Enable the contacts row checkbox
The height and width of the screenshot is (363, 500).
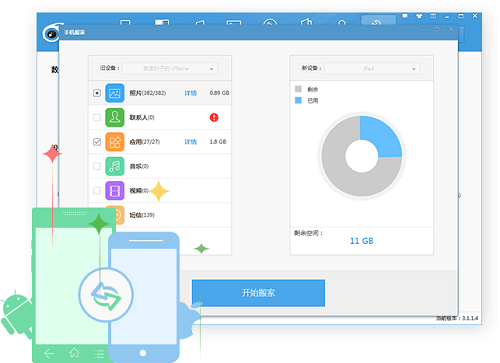pos(97,117)
